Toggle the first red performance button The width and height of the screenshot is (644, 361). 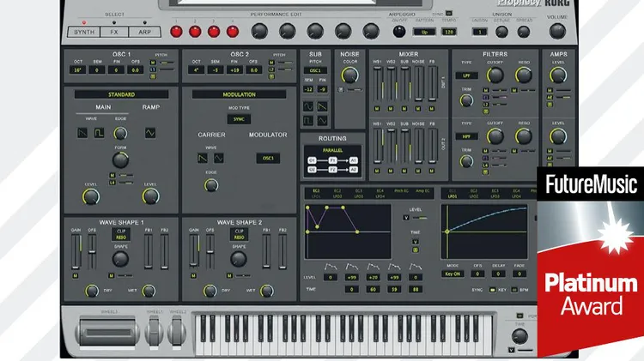click(x=176, y=32)
